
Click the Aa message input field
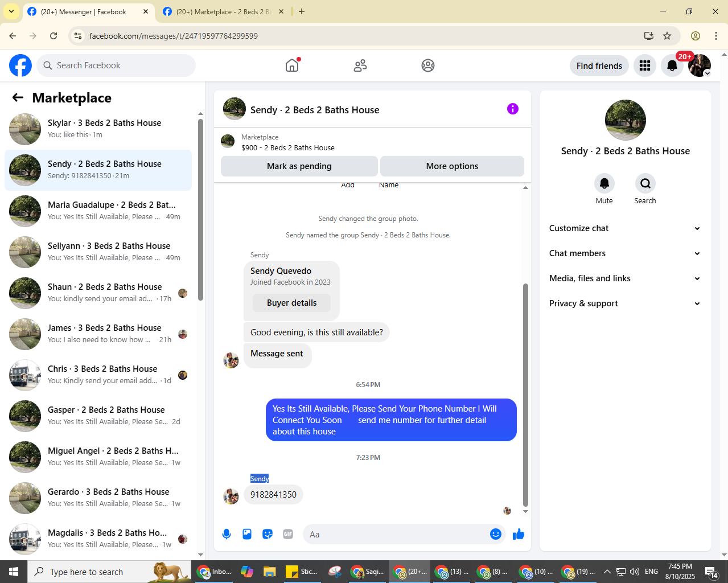point(396,534)
